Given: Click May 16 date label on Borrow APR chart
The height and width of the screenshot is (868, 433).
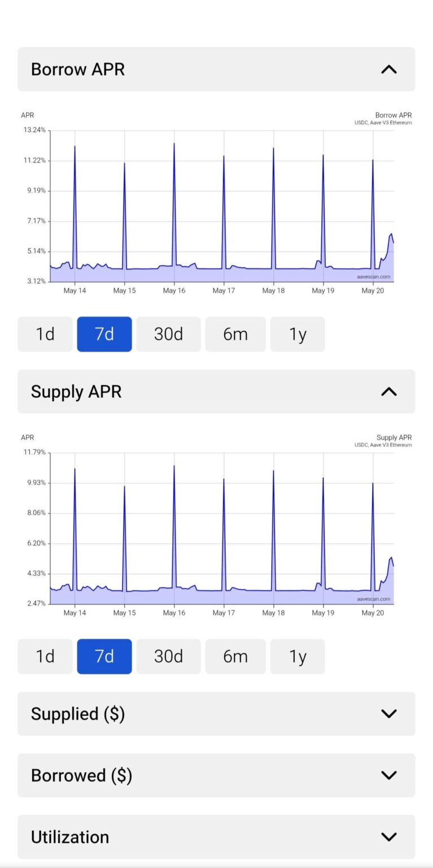Looking at the screenshot, I should click(x=174, y=291).
